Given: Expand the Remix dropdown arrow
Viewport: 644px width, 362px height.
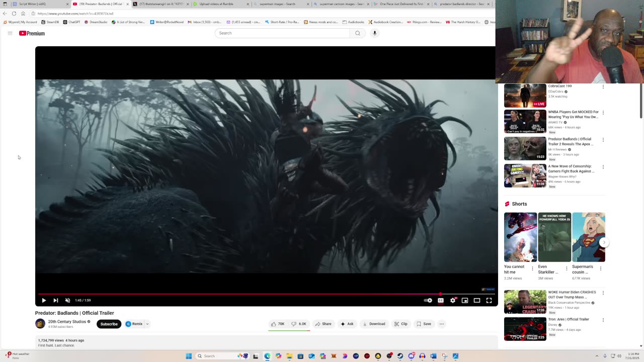Looking at the screenshot, I should (147, 324).
